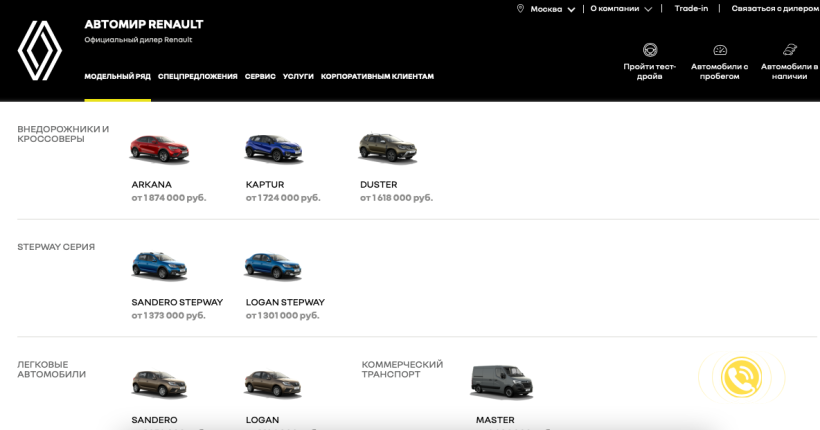Viewport: 820px width, 430px height.
Task: Click the Автомобили с пробегом text
Action: coord(720,71)
